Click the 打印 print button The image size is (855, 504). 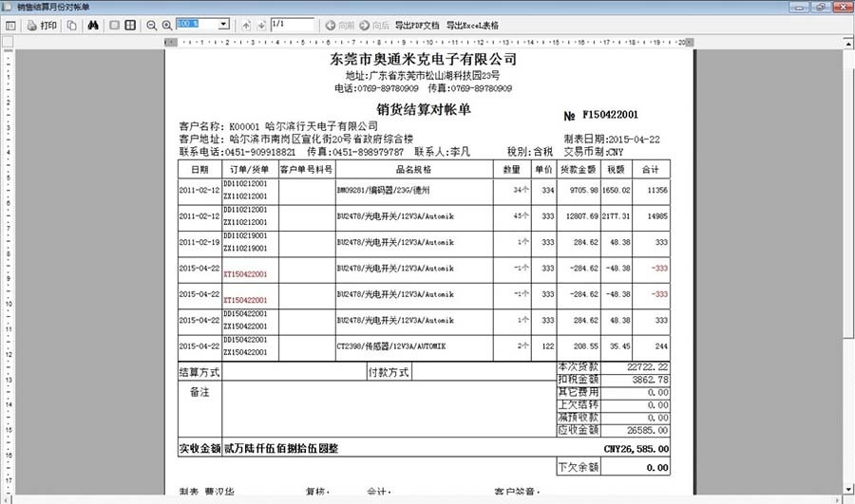(x=42, y=25)
